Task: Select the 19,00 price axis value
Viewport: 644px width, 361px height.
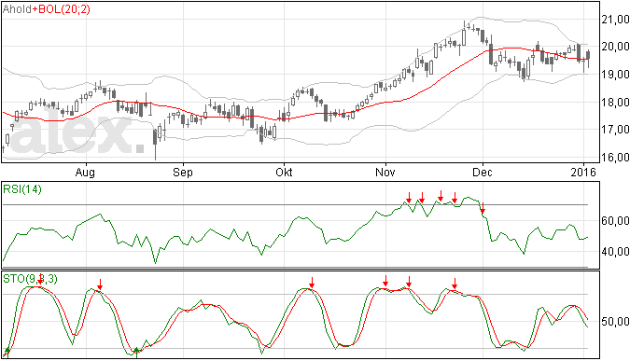Action: 616,75
